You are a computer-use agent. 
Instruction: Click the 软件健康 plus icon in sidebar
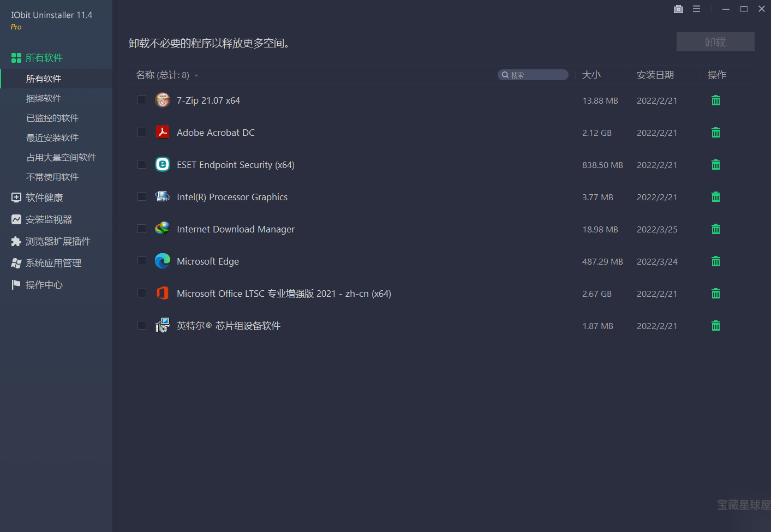(16, 198)
